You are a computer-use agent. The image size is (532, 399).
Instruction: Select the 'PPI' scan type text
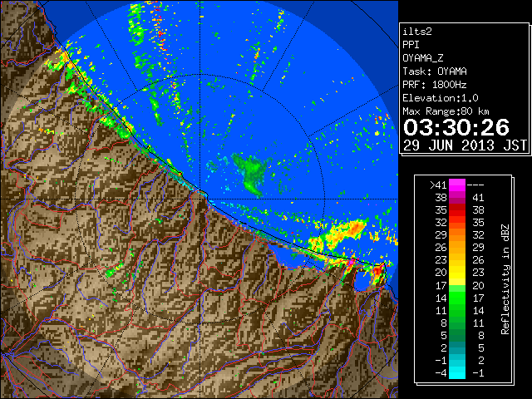[x=411, y=45]
